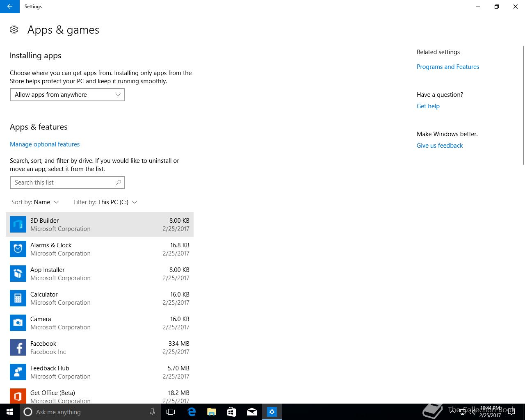Open the Mail app from the taskbar
The width and height of the screenshot is (525, 420).
252,412
